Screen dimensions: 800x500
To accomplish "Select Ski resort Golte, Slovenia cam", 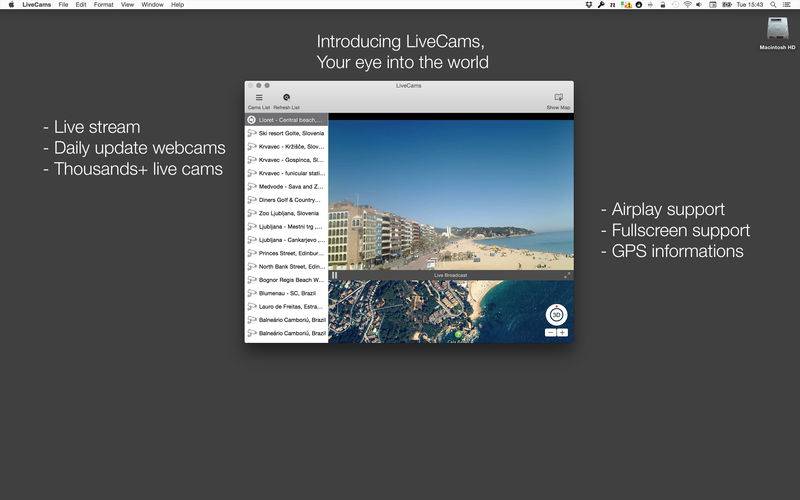I will 286,133.
